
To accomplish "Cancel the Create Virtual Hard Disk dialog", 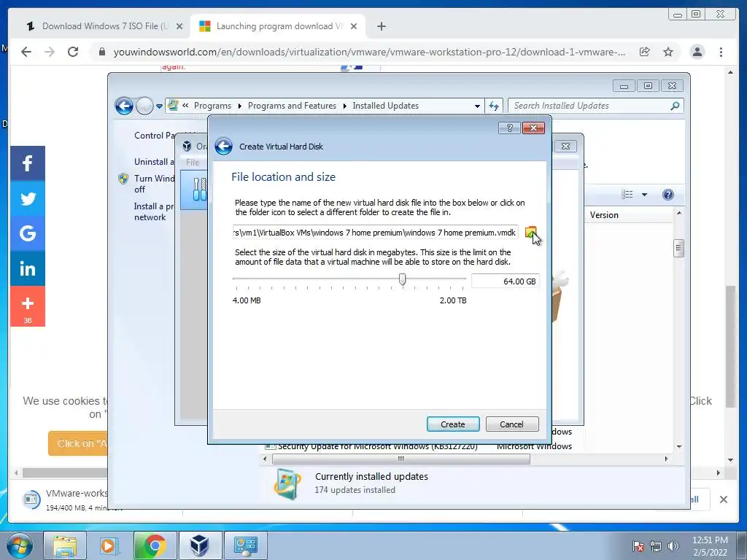I will click(511, 424).
